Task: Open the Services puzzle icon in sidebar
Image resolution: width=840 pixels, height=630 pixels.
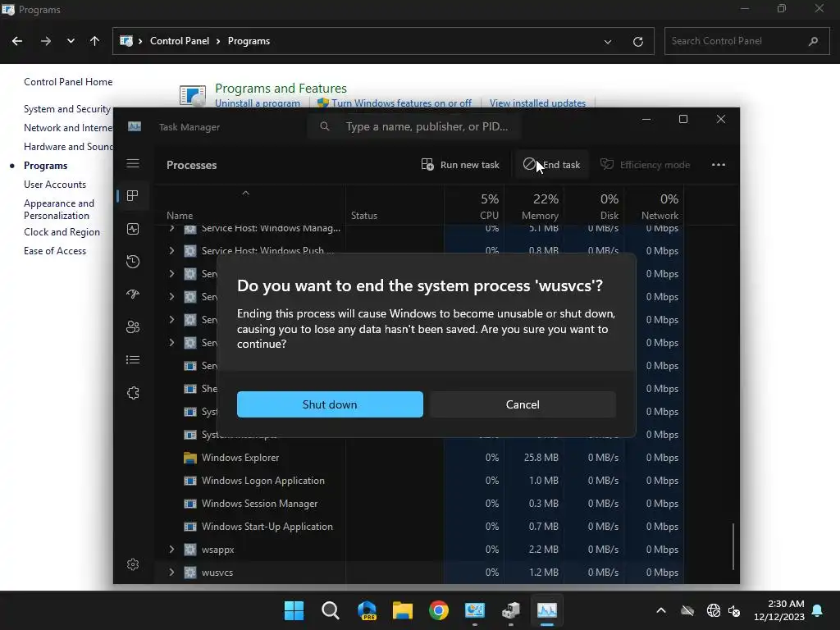Action: (x=133, y=393)
